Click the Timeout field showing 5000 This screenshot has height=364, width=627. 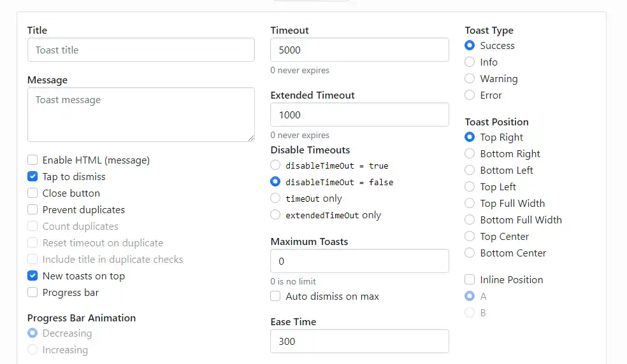pos(359,50)
